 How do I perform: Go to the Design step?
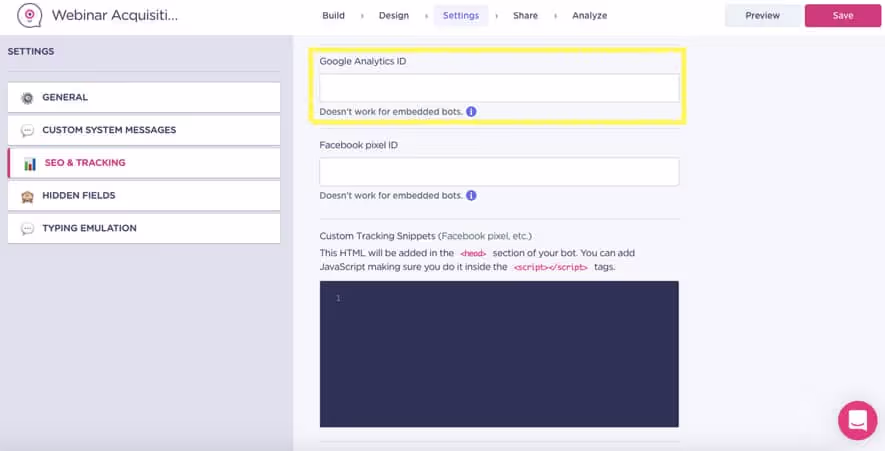pos(394,16)
